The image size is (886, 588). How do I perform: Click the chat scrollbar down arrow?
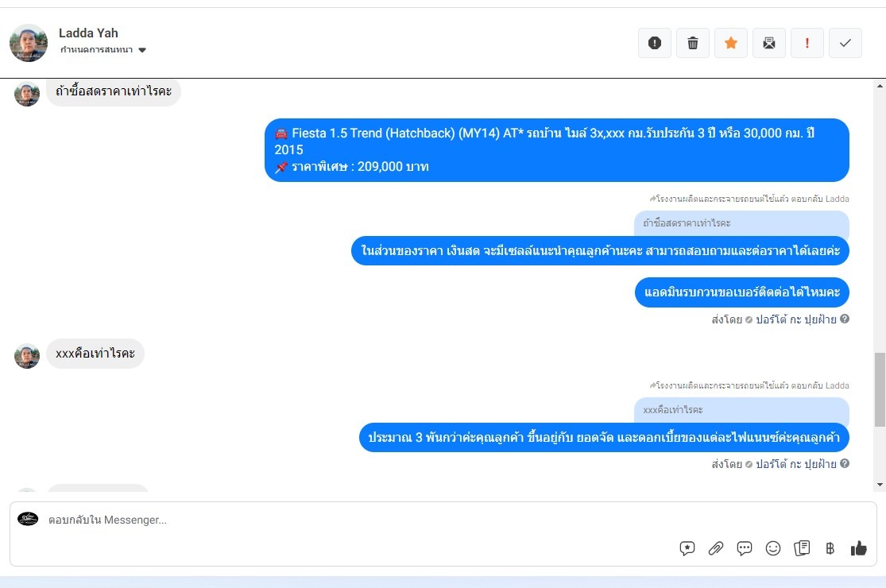[x=880, y=485]
